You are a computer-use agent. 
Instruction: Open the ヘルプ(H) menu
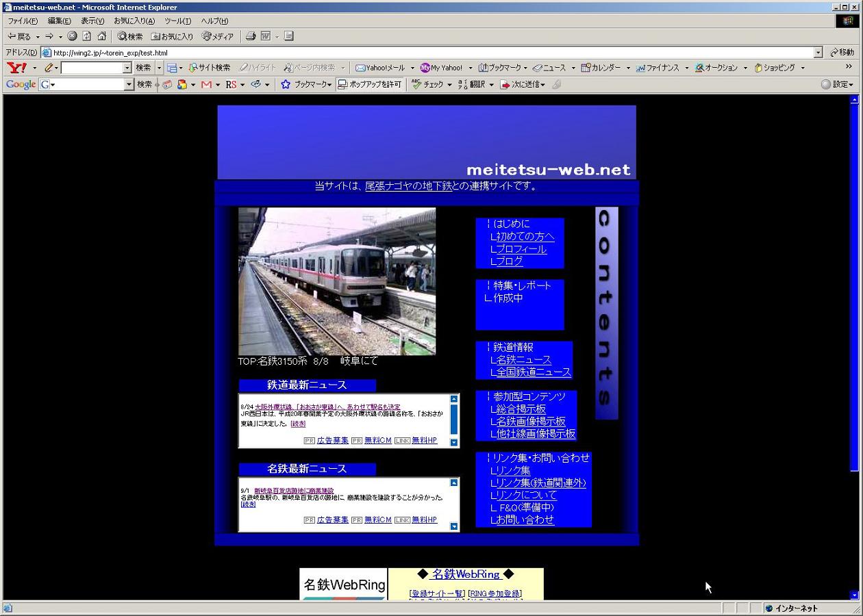click(x=215, y=21)
